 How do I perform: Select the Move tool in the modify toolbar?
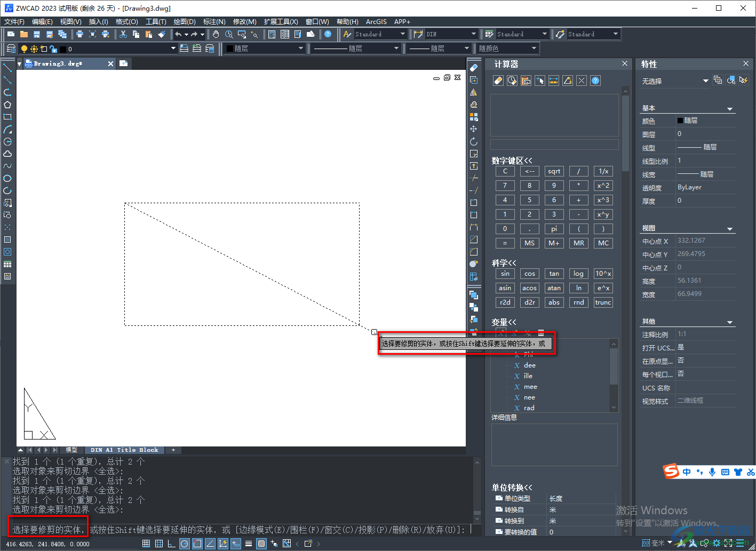473,129
